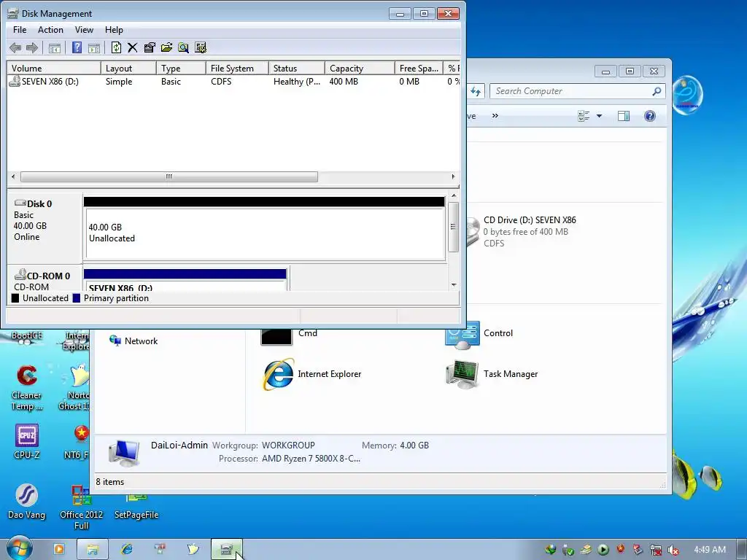Open the Action menu
Screen dimensions: 747x560
tap(50, 29)
